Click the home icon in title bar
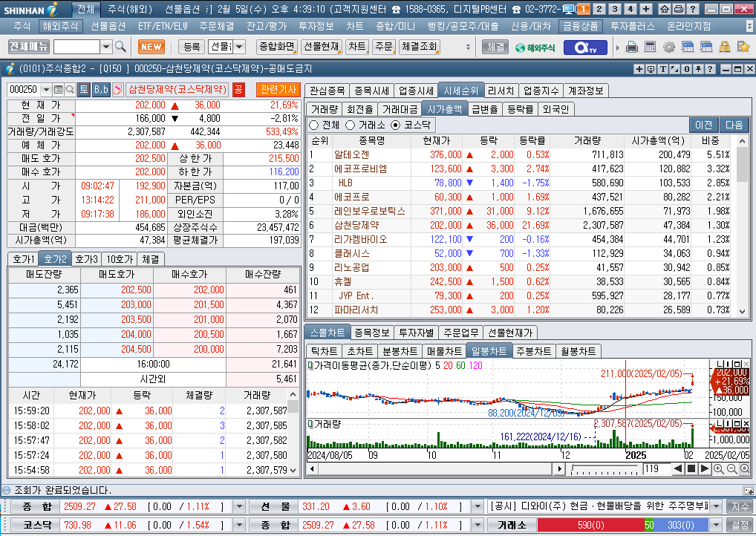This screenshot has height=536, width=756. [665, 9]
